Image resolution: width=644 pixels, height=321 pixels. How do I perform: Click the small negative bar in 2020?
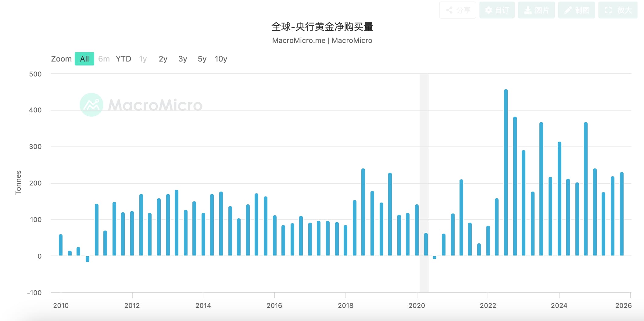click(x=435, y=257)
